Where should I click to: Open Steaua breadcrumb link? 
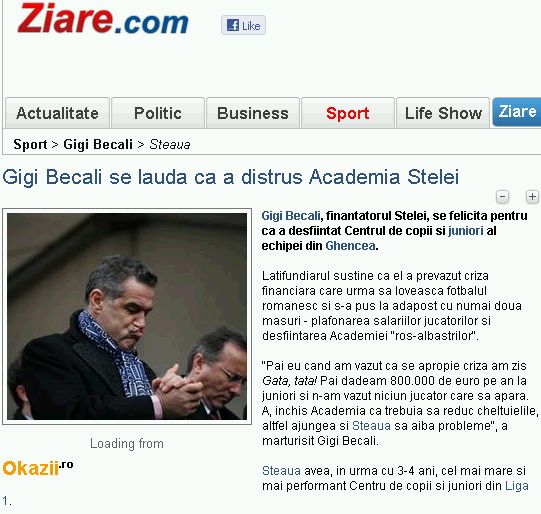click(x=170, y=144)
